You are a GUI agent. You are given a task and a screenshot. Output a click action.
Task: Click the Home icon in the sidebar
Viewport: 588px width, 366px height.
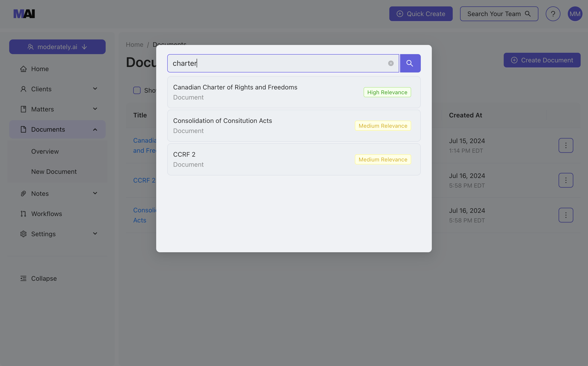[23, 69]
